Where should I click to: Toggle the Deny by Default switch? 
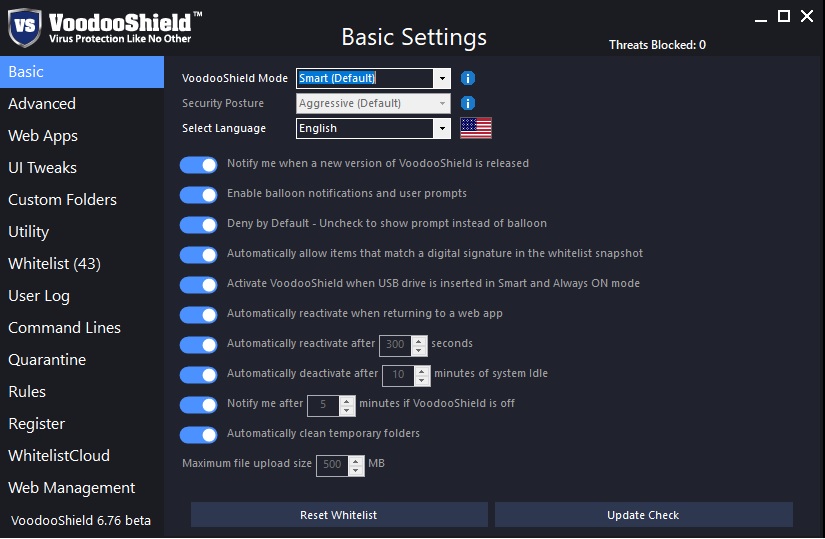199,224
